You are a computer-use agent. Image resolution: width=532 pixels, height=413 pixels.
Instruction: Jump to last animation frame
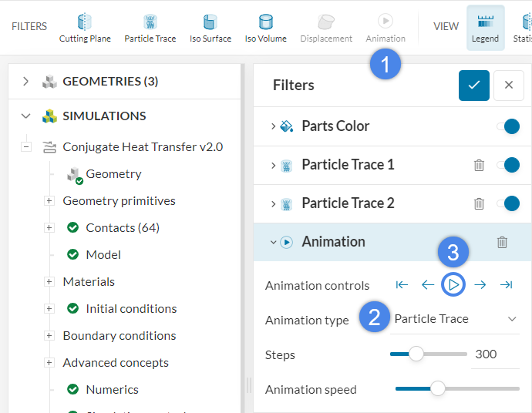(506, 285)
